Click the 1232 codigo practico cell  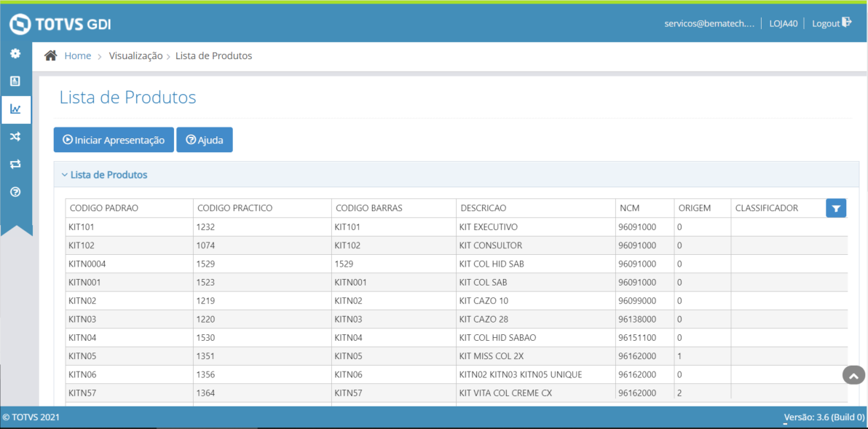[x=262, y=227]
